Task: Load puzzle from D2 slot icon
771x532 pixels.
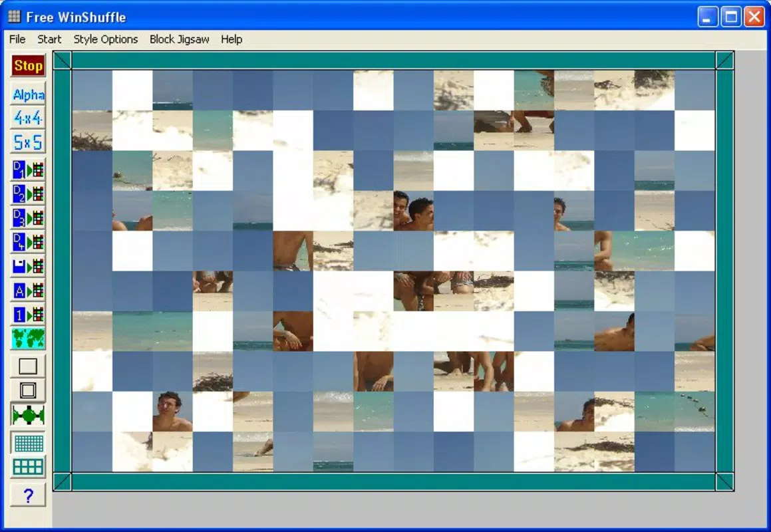Action: (x=28, y=194)
